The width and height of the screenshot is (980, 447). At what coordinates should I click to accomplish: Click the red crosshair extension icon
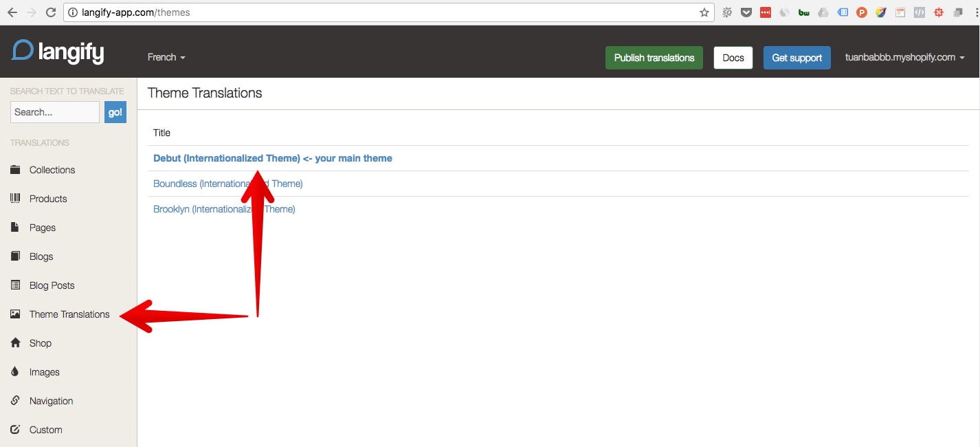click(x=939, y=12)
